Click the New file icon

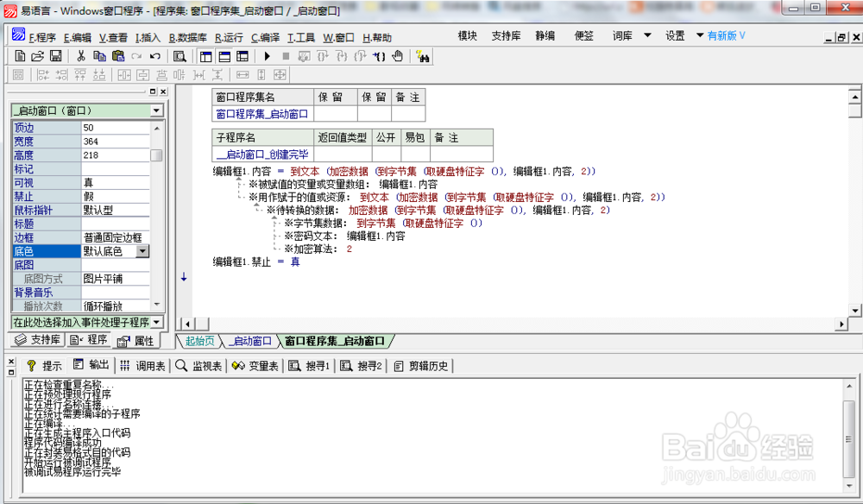point(20,56)
